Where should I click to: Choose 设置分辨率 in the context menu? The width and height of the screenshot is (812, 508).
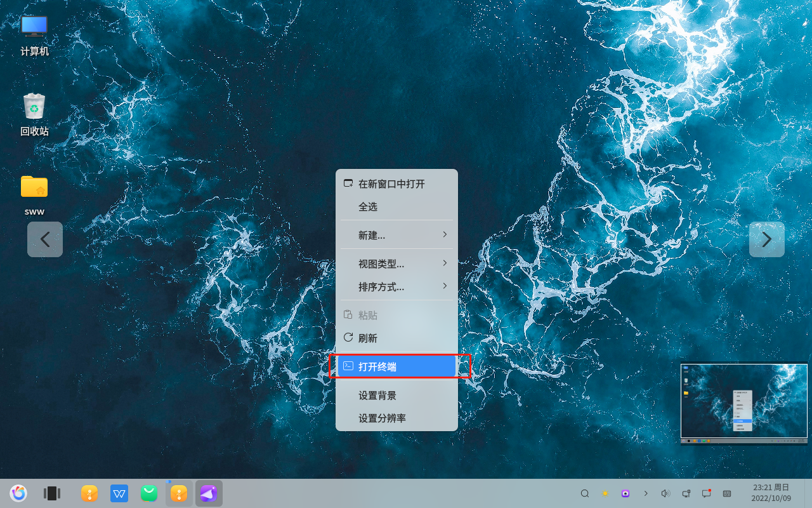click(396, 418)
